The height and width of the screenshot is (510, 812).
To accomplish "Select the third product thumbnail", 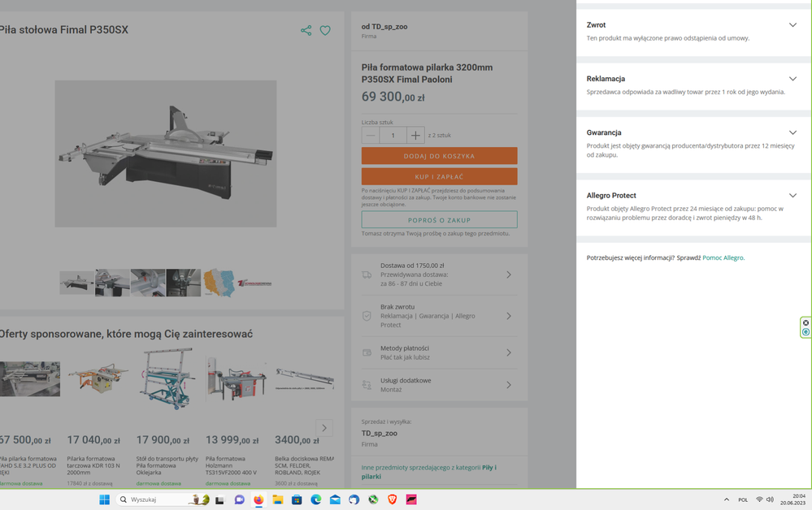I will pyautogui.click(x=148, y=283).
